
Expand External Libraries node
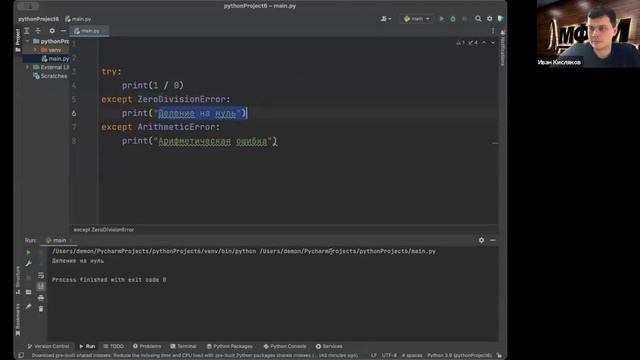27,67
